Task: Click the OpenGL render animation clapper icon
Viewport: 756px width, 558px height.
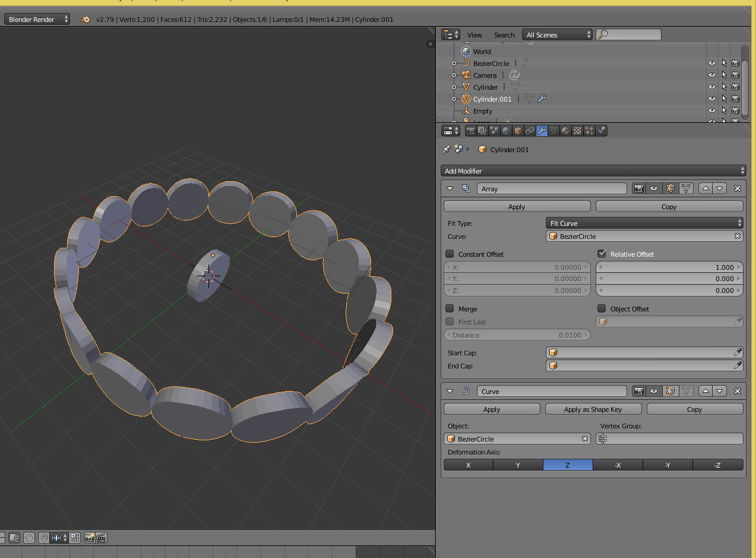Action: 101,538
